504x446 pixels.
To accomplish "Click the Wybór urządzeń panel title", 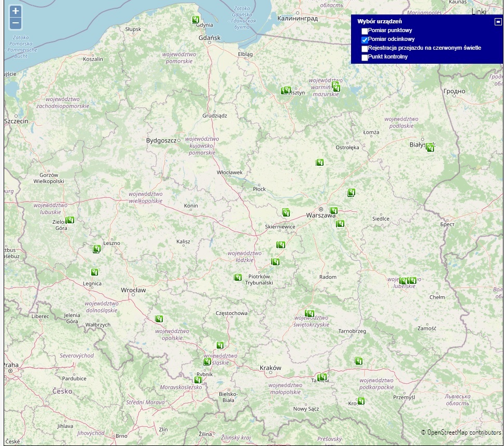I will click(x=379, y=22).
